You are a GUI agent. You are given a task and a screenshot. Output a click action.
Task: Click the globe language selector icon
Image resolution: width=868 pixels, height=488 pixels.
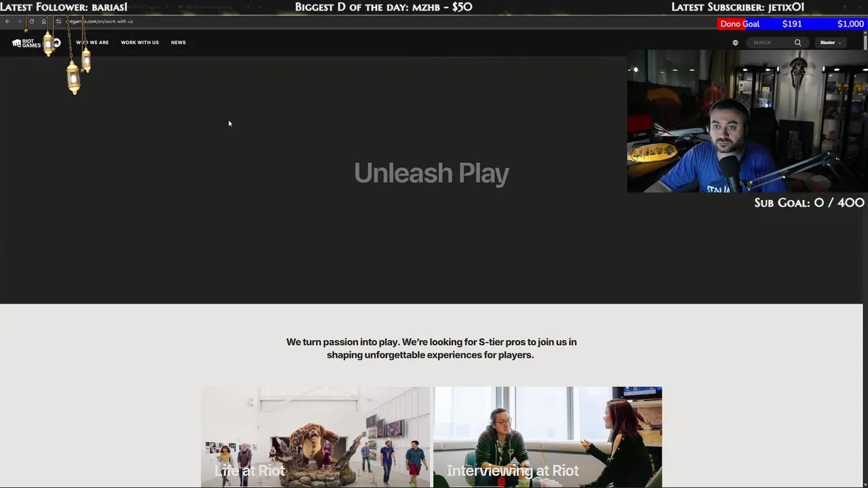pos(735,43)
